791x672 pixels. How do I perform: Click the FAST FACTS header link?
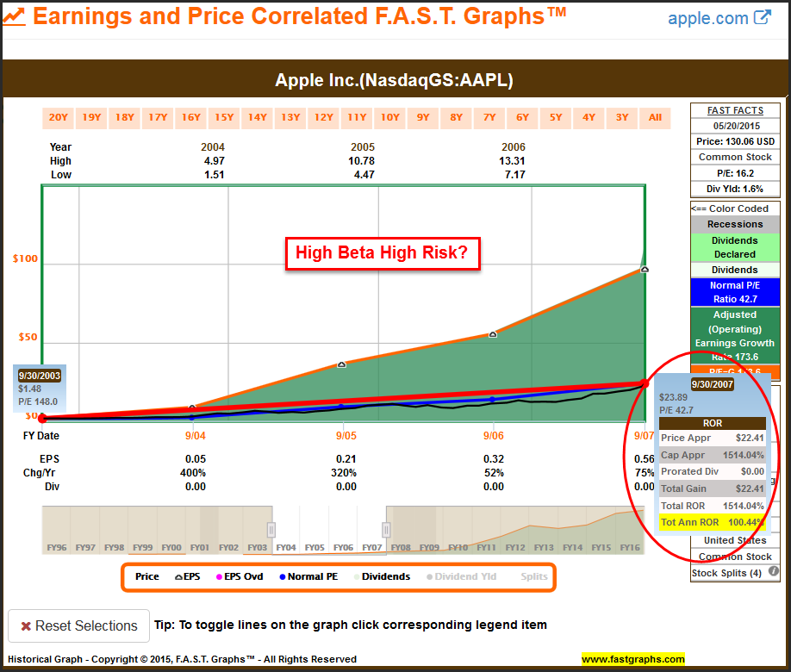click(x=735, y=110)
